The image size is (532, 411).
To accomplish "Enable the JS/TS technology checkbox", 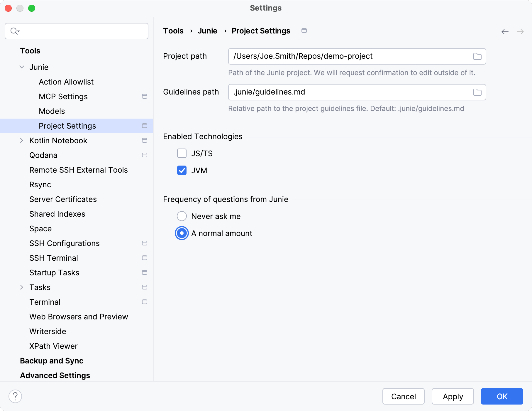I will click(182, 153).
